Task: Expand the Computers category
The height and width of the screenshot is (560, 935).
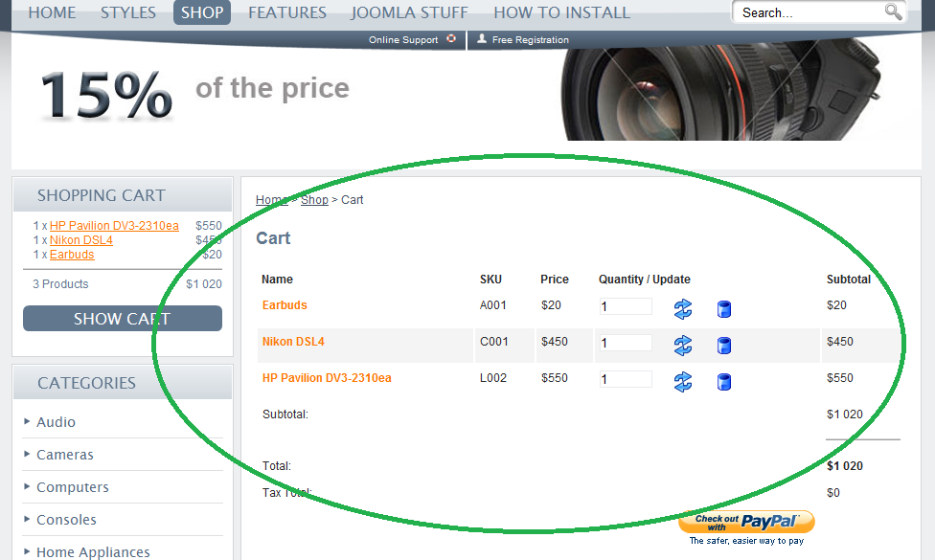Action: (73, 487)
